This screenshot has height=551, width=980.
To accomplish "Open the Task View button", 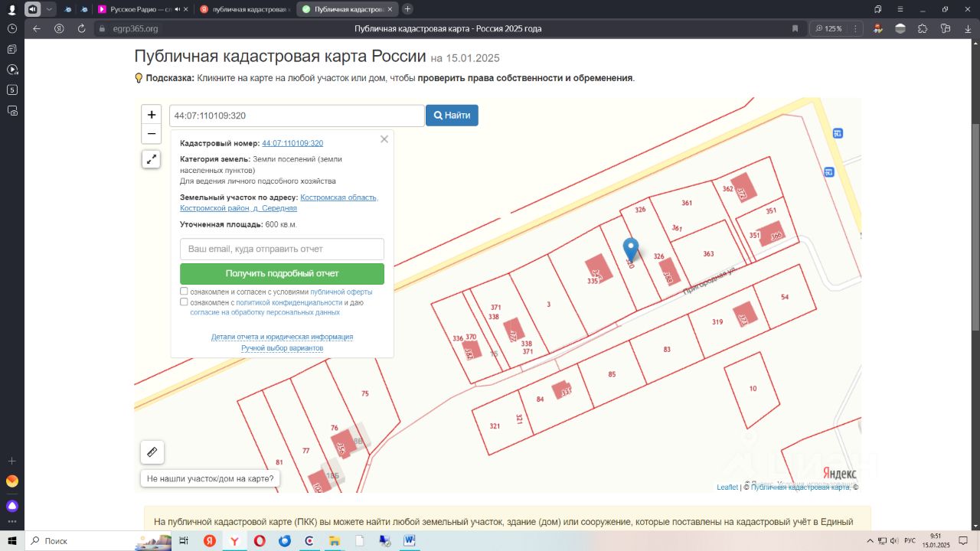I will (x=184, y=540).
